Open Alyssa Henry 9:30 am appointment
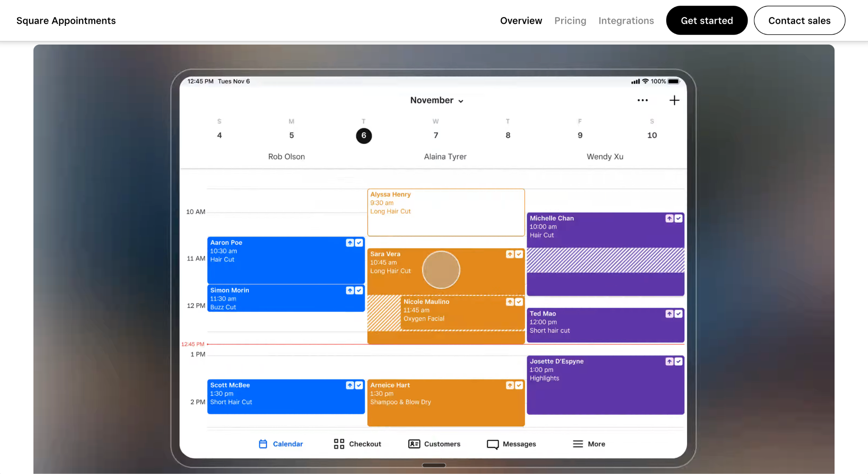868x474 pixels. [446, 212]
